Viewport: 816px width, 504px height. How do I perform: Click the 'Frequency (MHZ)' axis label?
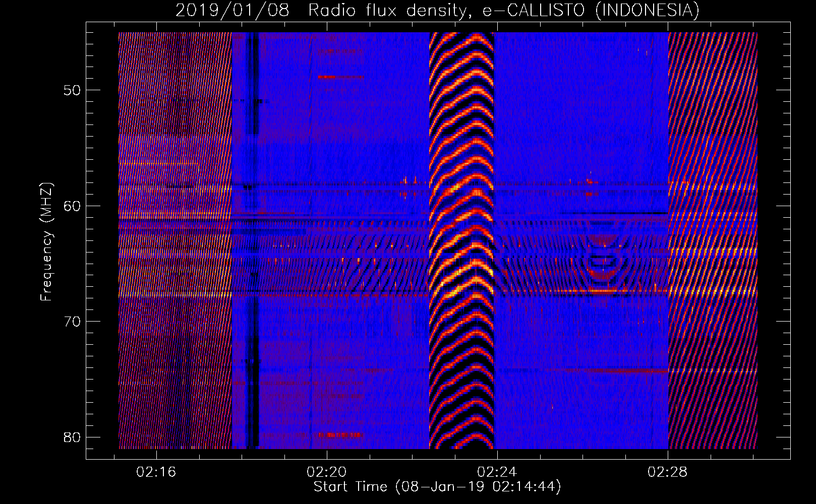click(x=46, y=242)
